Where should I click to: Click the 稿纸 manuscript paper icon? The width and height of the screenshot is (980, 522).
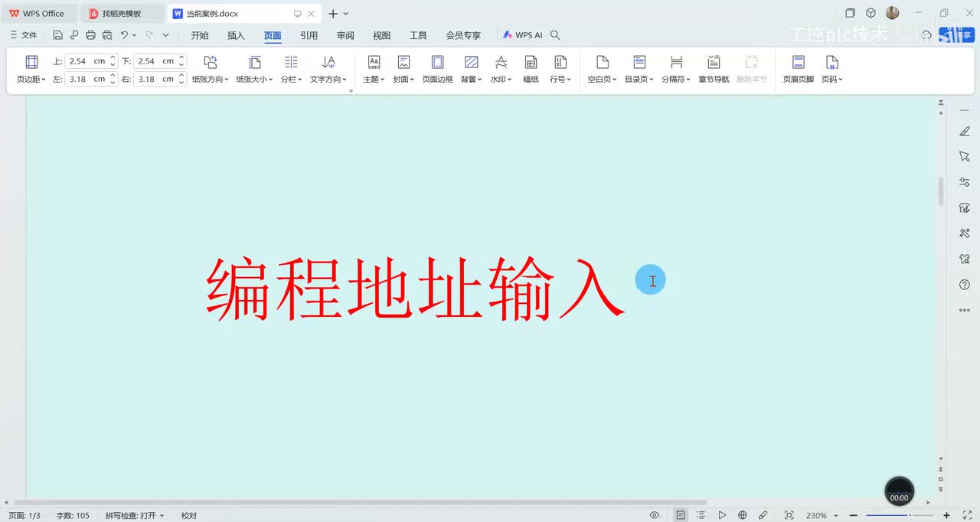click(x=531, y=70)
